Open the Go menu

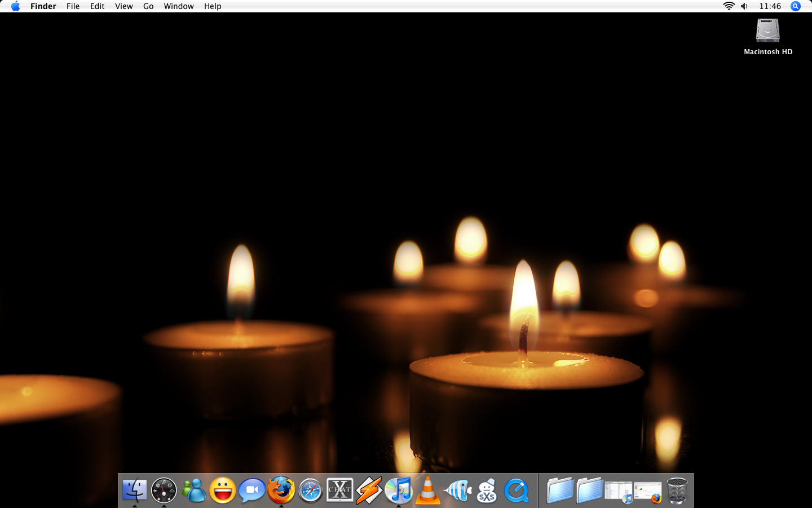pos(148,6)
